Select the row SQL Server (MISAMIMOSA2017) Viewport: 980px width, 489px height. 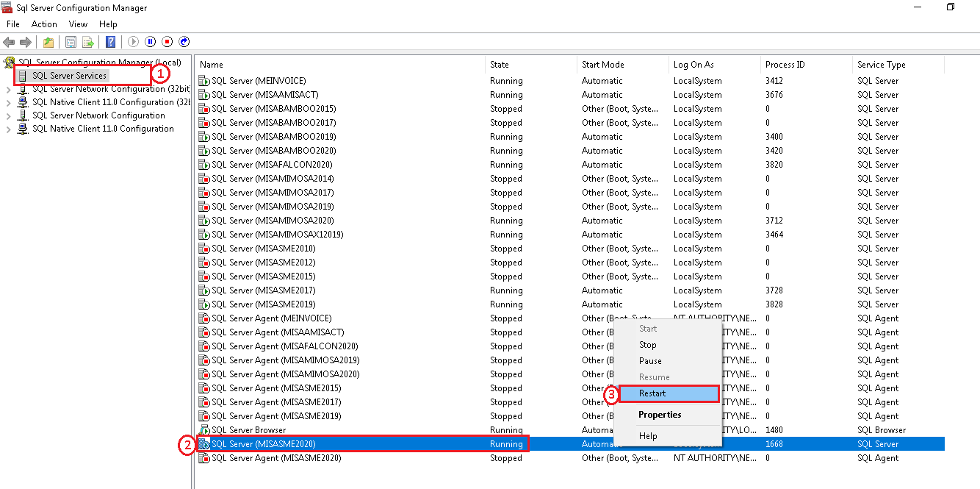(x=570, y=193)
